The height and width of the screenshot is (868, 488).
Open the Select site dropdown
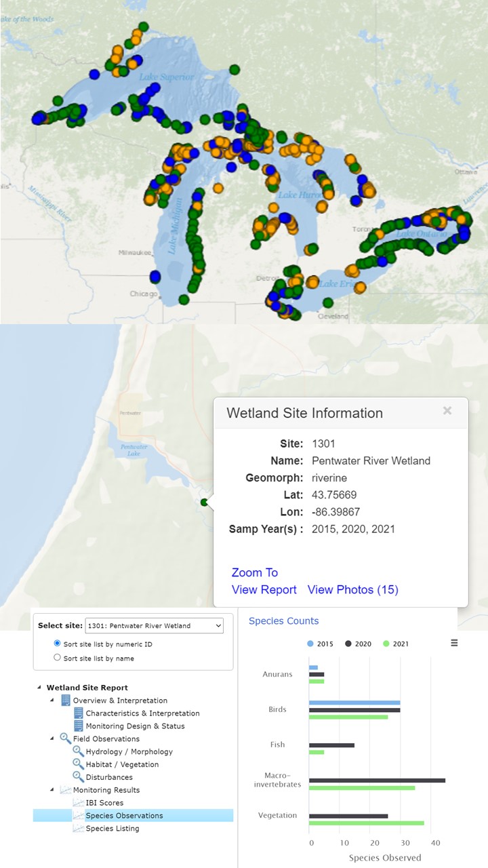[154, 625]
